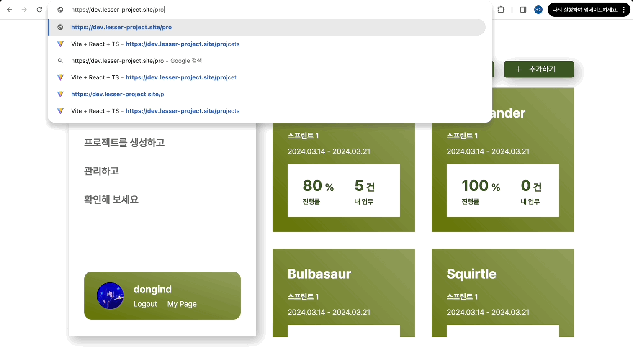633x364 pixels.
Task: Select the 'Vite + React + TS - projects' suggestion
Action: point(155,111)
